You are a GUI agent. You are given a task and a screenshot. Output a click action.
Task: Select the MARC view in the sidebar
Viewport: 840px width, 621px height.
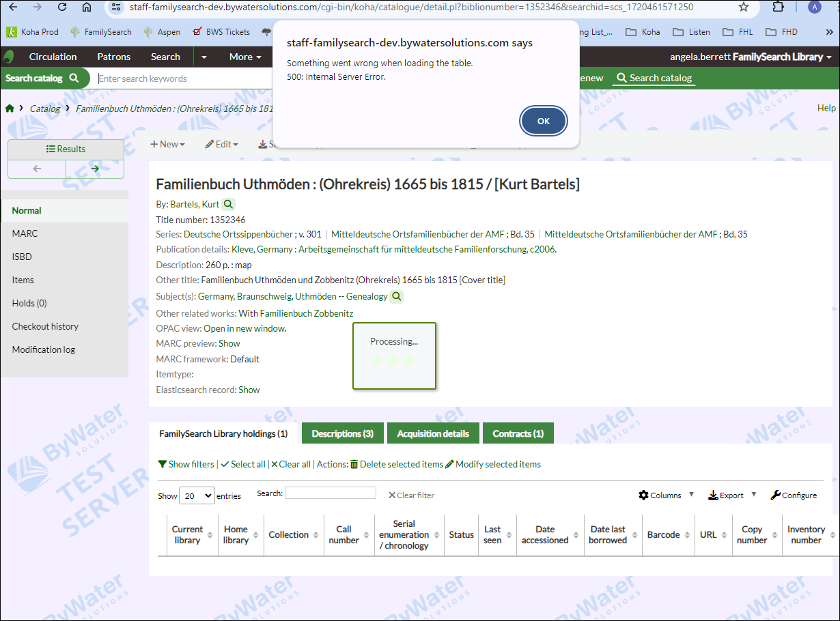25,233
